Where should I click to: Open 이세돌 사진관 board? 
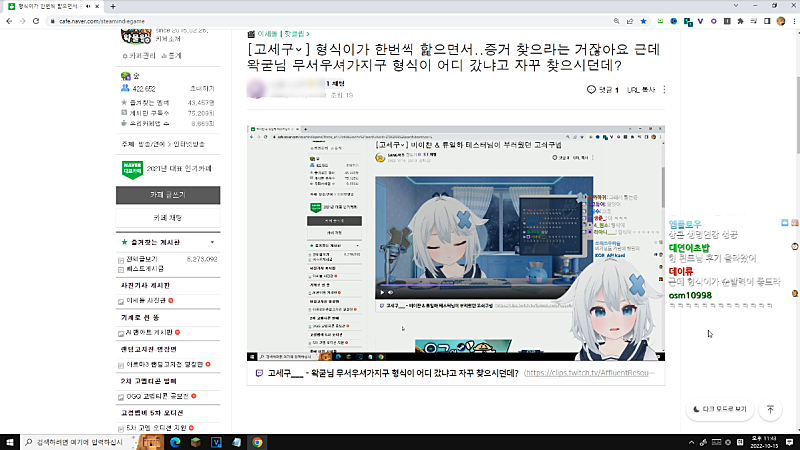(x=145, y=301)
